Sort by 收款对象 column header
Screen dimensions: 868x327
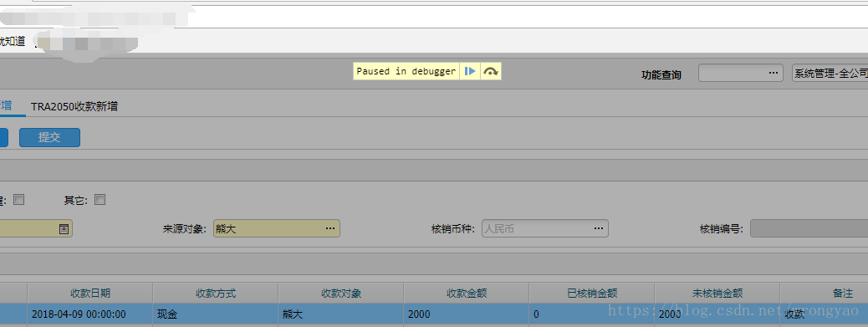341,293
